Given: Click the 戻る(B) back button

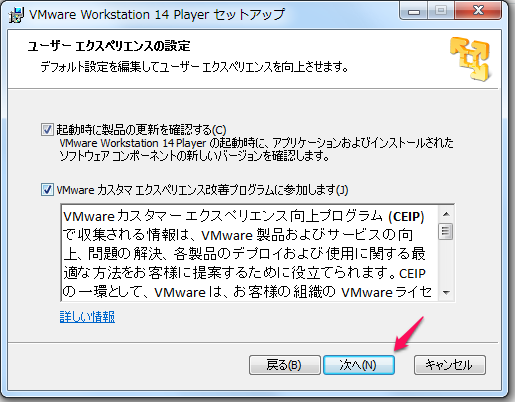Looking at the screenshot, I should (x=285, y=365).
